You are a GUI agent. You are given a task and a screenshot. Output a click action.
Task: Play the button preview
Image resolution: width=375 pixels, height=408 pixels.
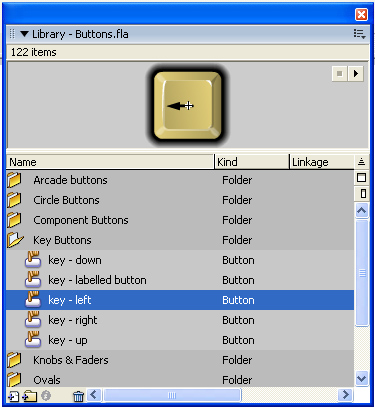click(355, 73)
